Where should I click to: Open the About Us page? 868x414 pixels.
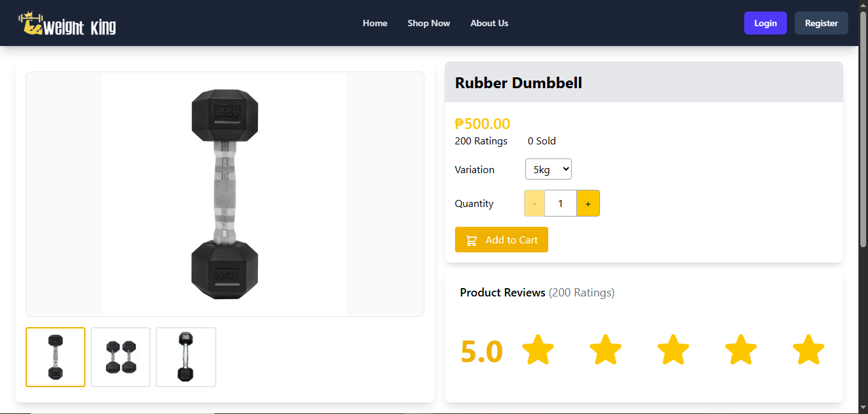[490, 23]
